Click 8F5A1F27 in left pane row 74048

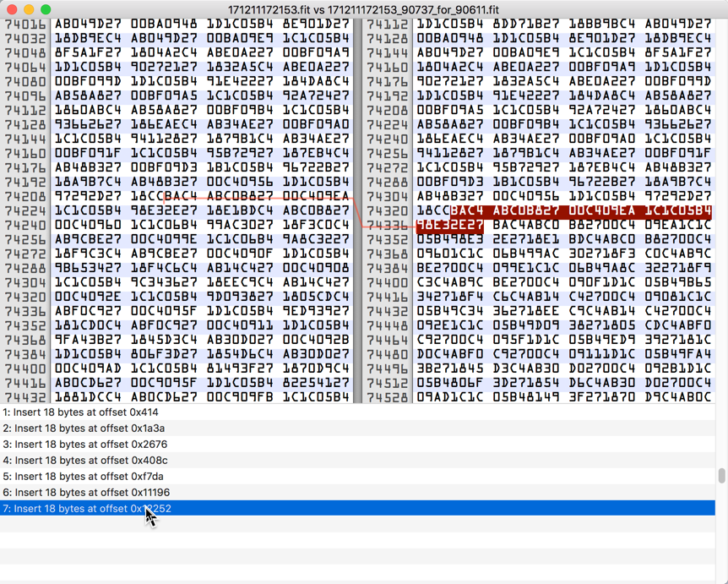[88, 52]
